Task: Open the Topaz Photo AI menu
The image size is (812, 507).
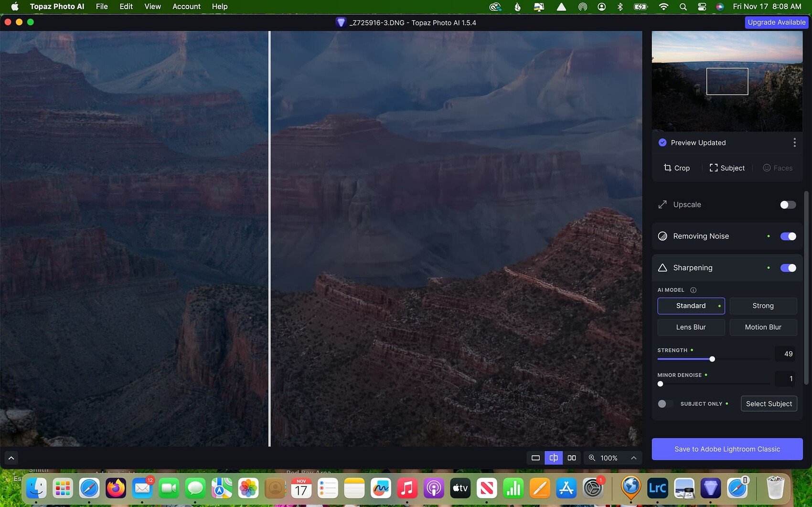Action: (x=57, y=6)
